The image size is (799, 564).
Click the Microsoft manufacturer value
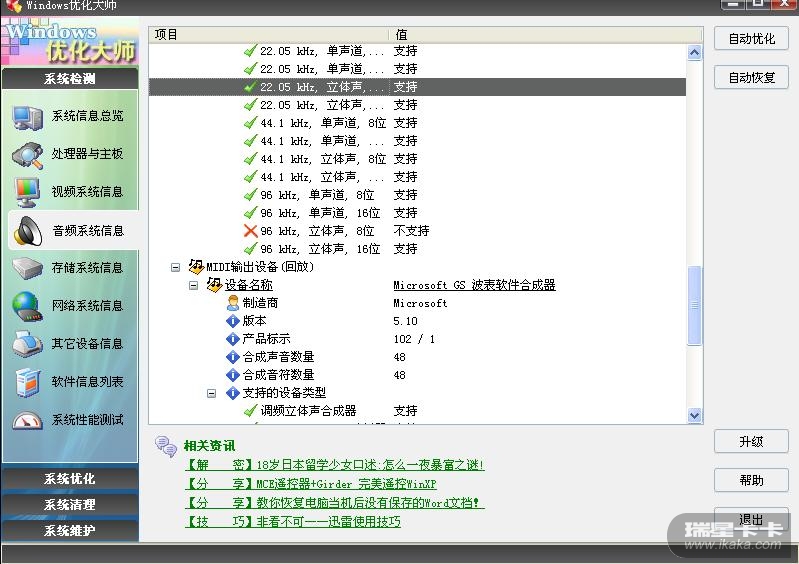click(420, 303)
